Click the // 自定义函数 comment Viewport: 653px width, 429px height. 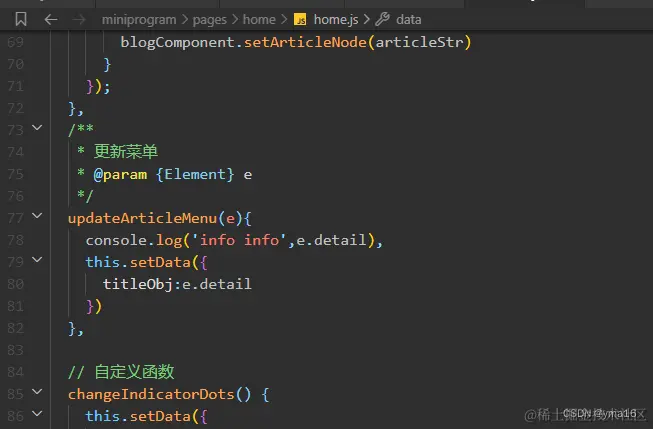point(121,372)
